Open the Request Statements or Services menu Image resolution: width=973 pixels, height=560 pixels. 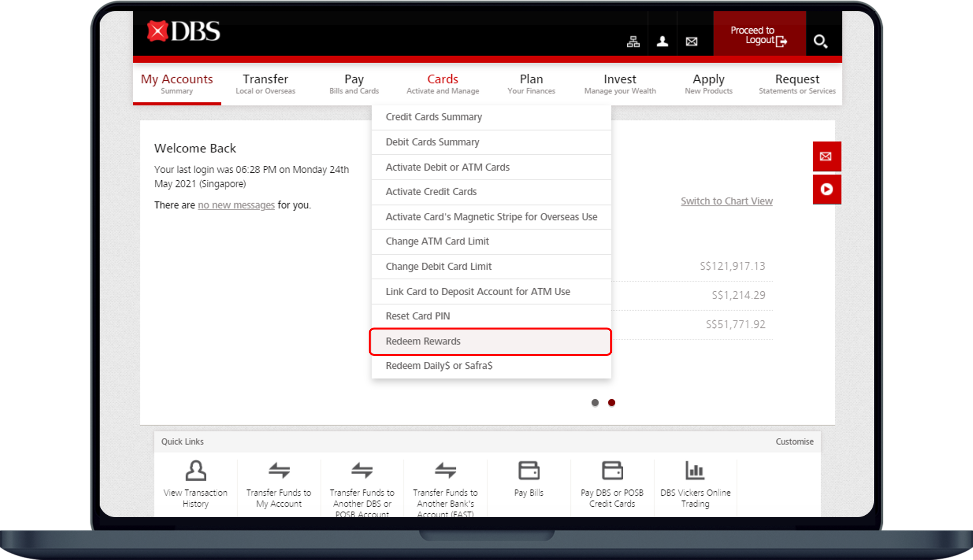[x=797, y=84]
